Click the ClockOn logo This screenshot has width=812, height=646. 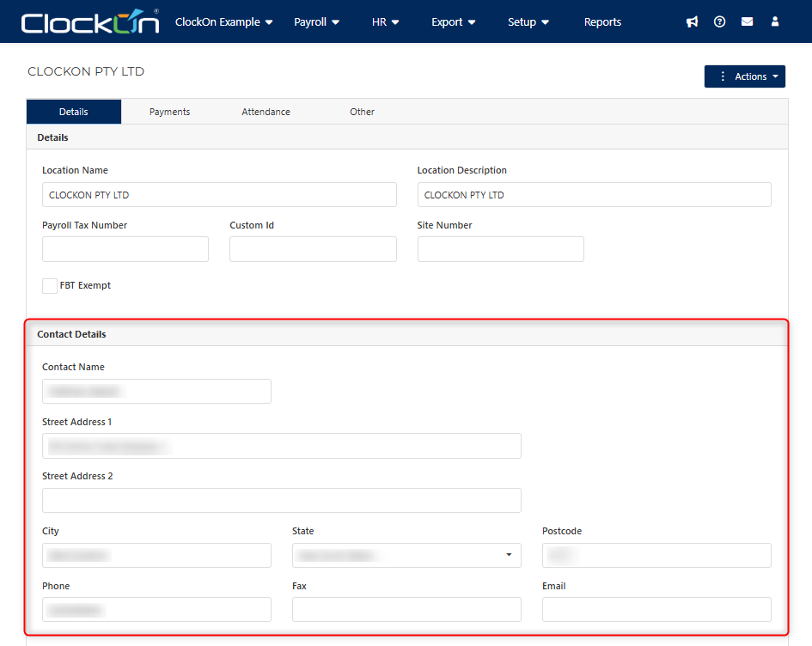tap(90, 21)
